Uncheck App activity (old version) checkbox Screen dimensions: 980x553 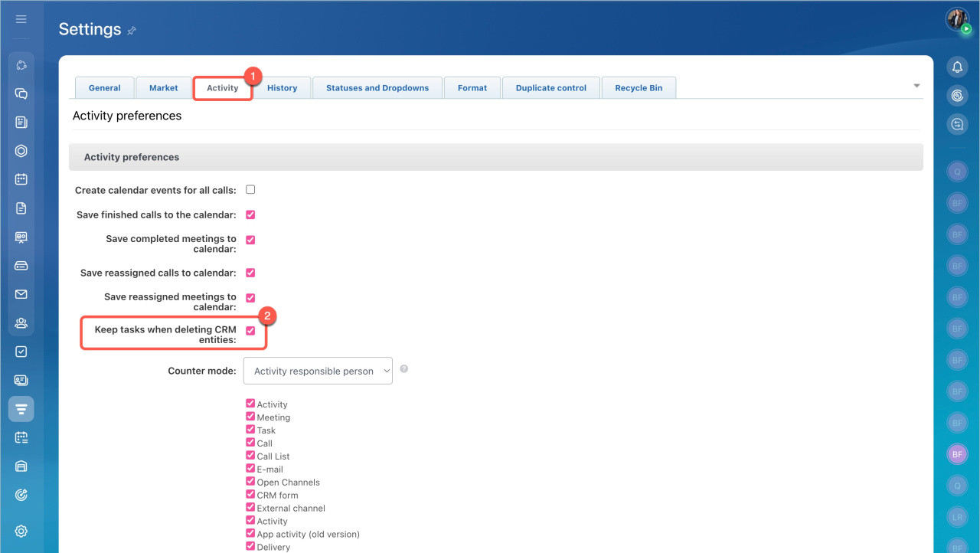click(250, 534)
